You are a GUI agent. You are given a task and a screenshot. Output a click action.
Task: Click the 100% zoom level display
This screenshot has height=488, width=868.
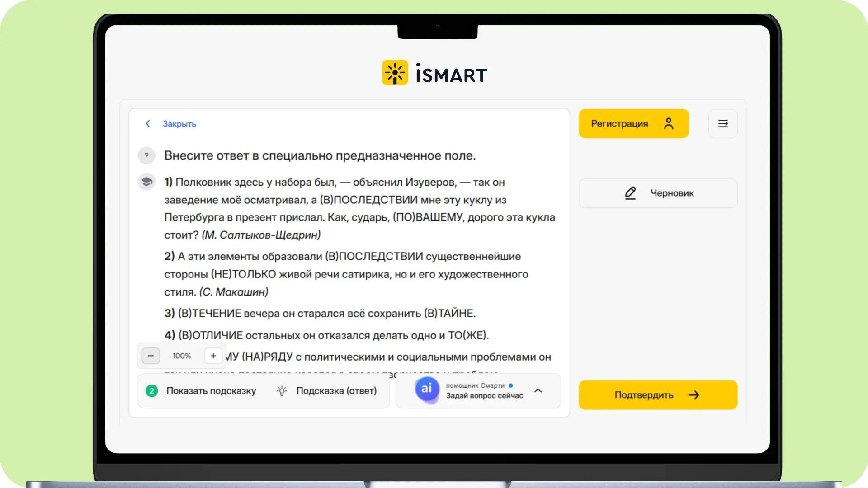point(182,356)
